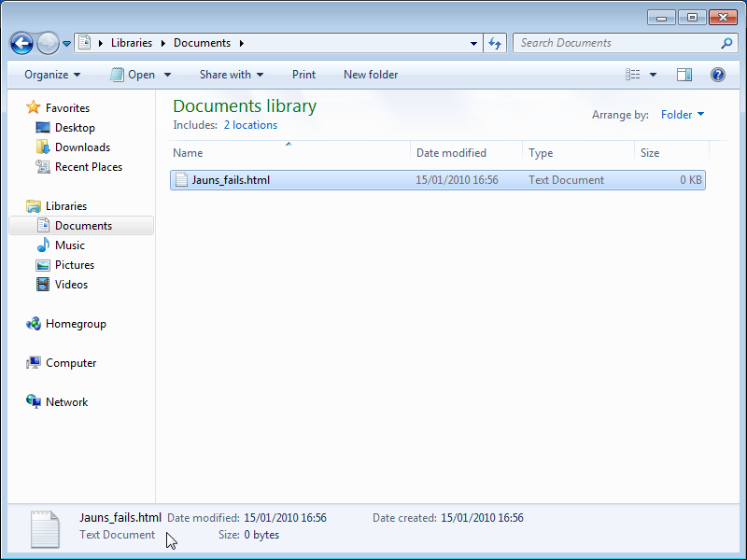Open Computer in the navigation pane
The image size is (747, 560).
71,363
